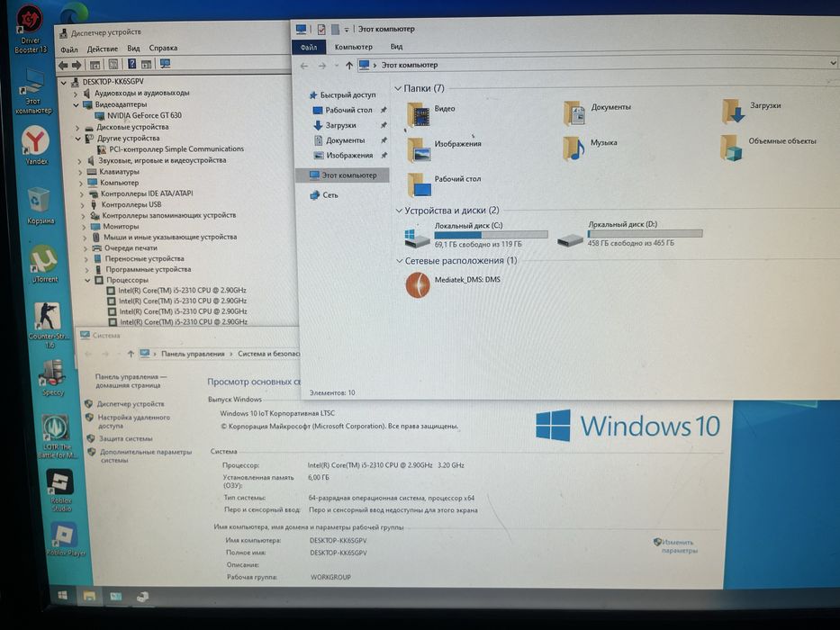Collapse Устройства и диски (2) group
The height and width of the screenshot is (630, 840).
point(399,211)
